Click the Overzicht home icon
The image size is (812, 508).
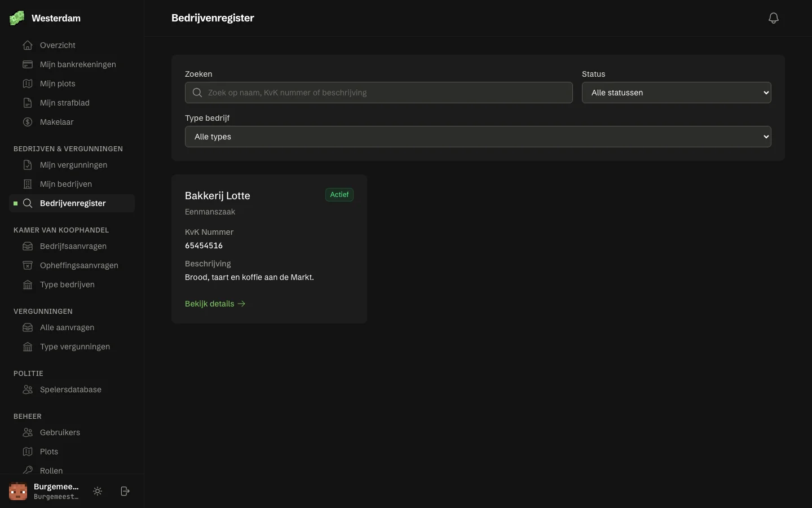[x=28, y=45]
